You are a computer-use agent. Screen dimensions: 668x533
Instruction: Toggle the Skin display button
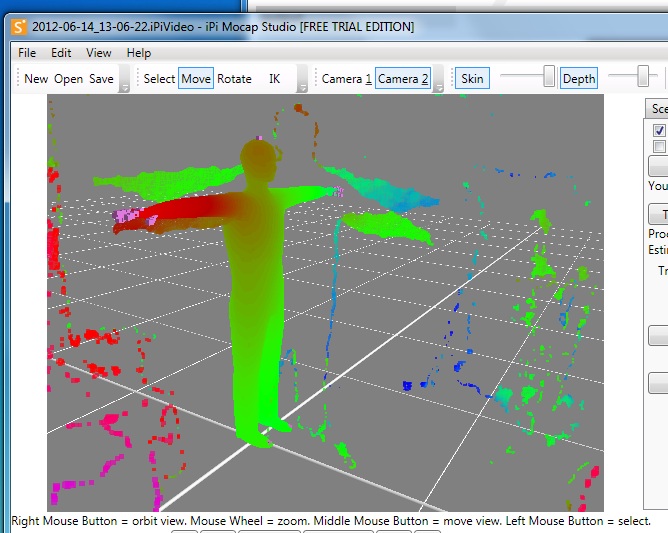pos(472,78)
